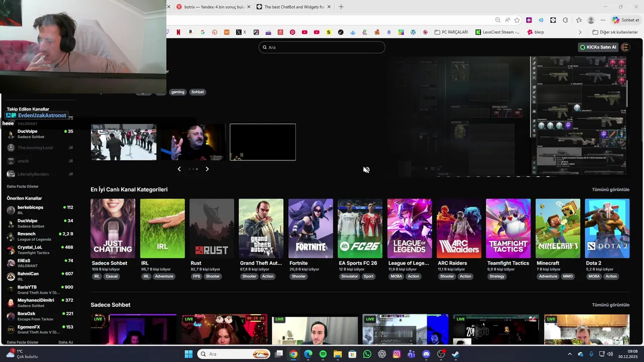The image size is (644, 362).
Task: Open the Pinterest bookmark icon
Action: tap(292, 32)
